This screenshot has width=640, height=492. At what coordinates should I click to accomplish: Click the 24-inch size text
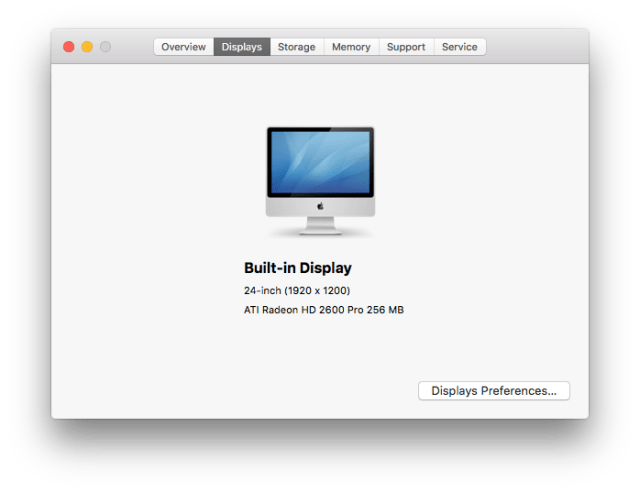(262, 291)
